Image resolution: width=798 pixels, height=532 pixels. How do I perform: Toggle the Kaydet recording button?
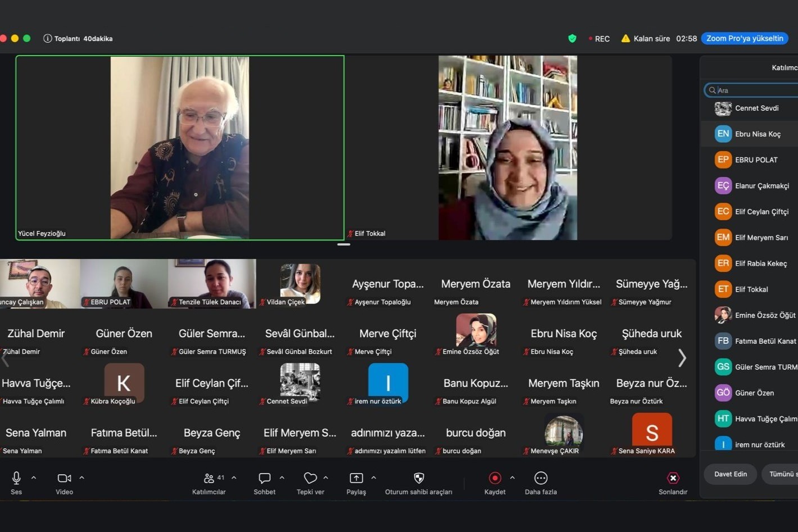point(495,478)
